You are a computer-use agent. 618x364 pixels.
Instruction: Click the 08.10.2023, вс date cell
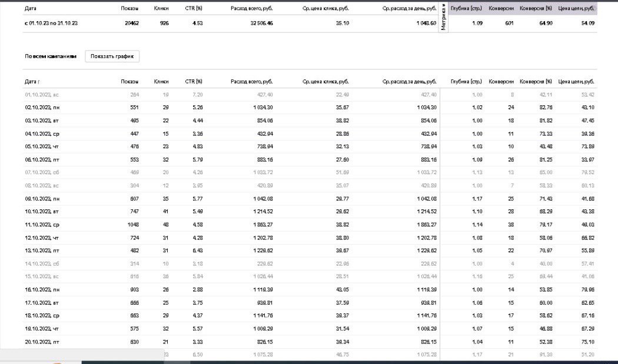(x=42, y=186)
